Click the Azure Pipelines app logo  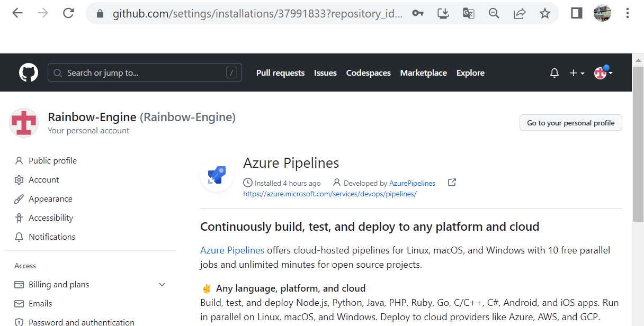point(217,175)
